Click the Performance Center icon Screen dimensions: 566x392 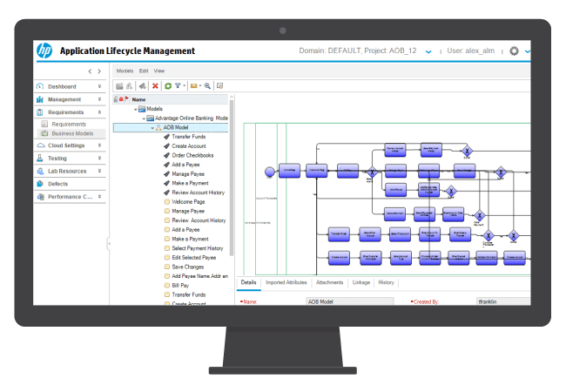click(40, 197)
